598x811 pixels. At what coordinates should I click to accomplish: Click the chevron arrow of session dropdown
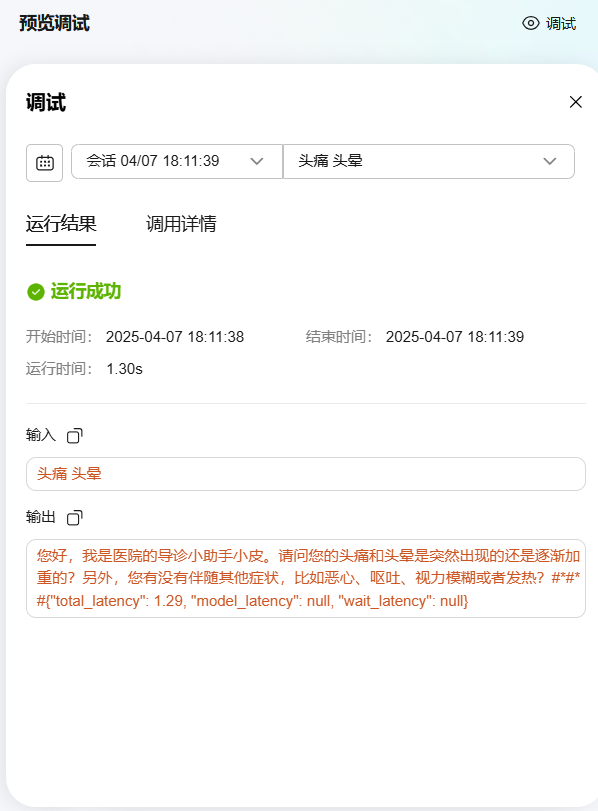pyautogui.click(x=257, y=161)
